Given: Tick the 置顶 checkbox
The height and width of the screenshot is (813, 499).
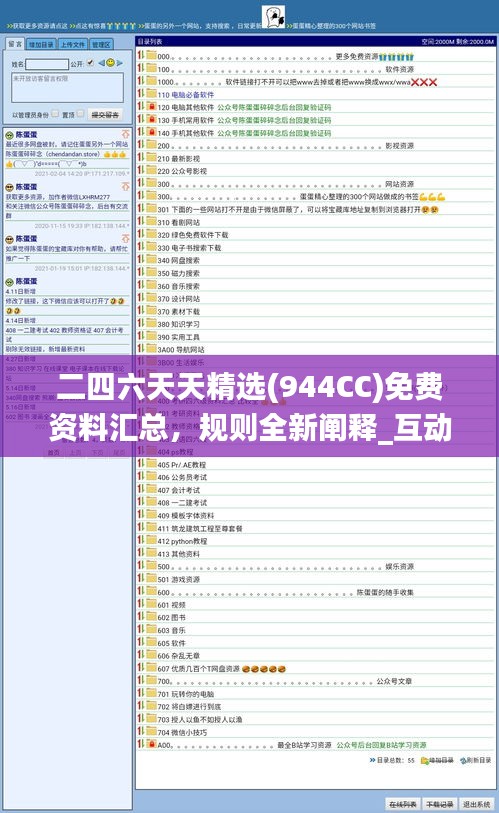Looking at the screenshot, I should [80, 114].
